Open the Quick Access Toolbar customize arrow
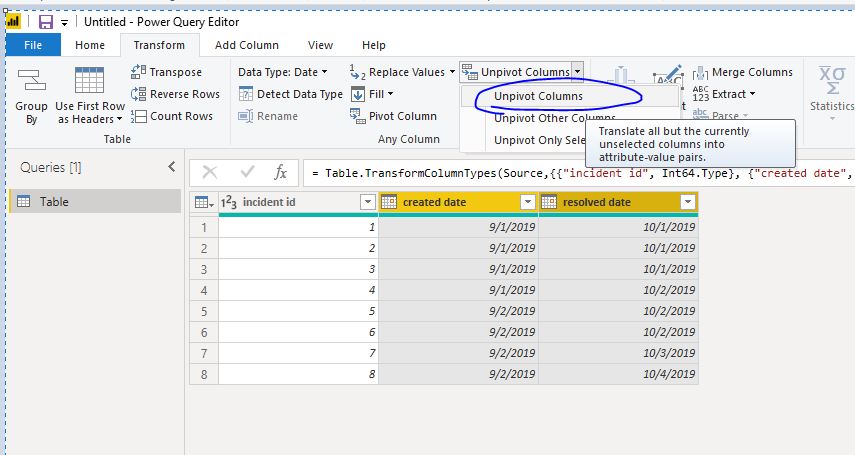855x455 pixels. point(64,23)
